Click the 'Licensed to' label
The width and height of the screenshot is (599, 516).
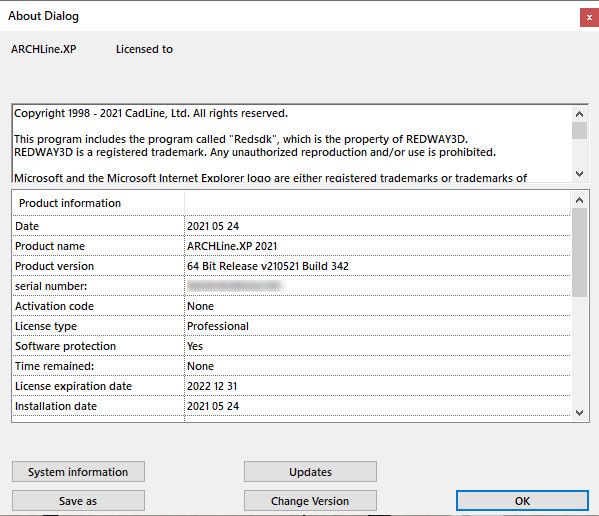click(144, 49)
